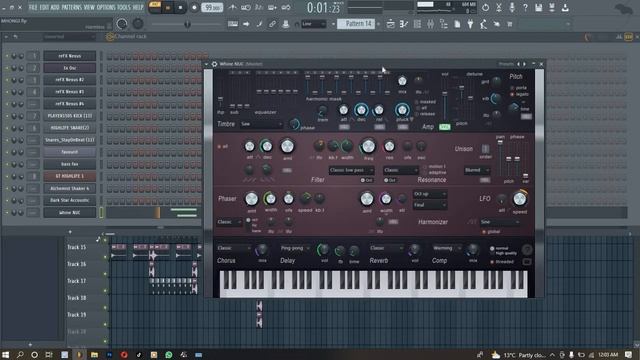Click the filter freq knob

point(368,146)
